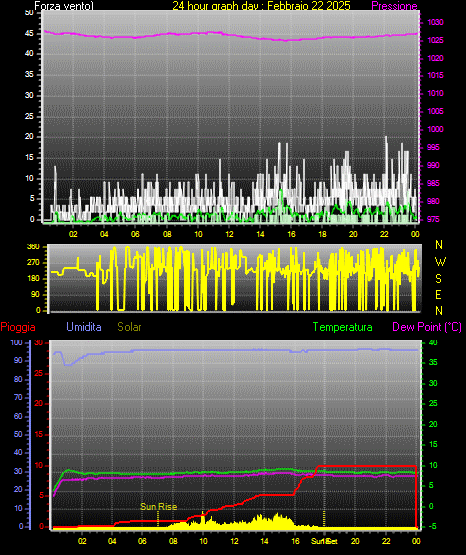466x555 pixels.
Task: Click the 'Sun Rise' marker label
Action: 159,507
